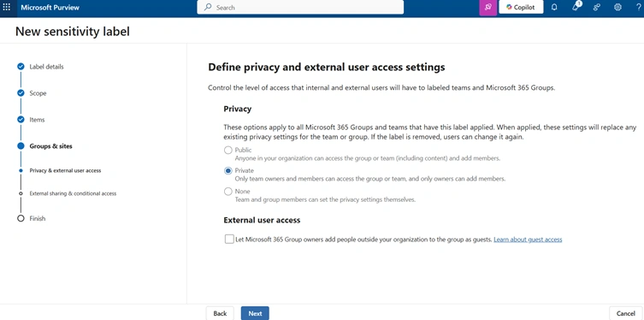Open the Settings gear icon
The image size is (644, 320).
[x=617, y=8]
